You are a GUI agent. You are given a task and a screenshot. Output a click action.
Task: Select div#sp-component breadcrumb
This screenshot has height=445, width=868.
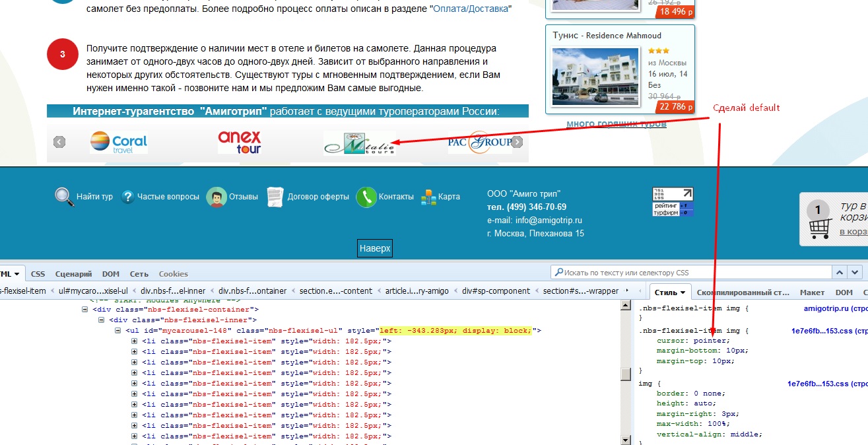pyautogui.click(x=496, y=291)
